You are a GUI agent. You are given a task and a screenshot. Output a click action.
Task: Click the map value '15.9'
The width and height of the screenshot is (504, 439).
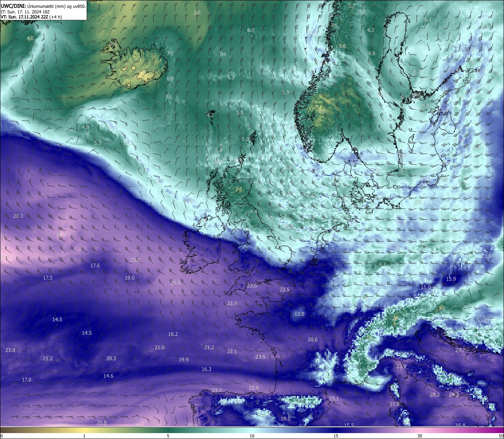click(x=451, y=279)
